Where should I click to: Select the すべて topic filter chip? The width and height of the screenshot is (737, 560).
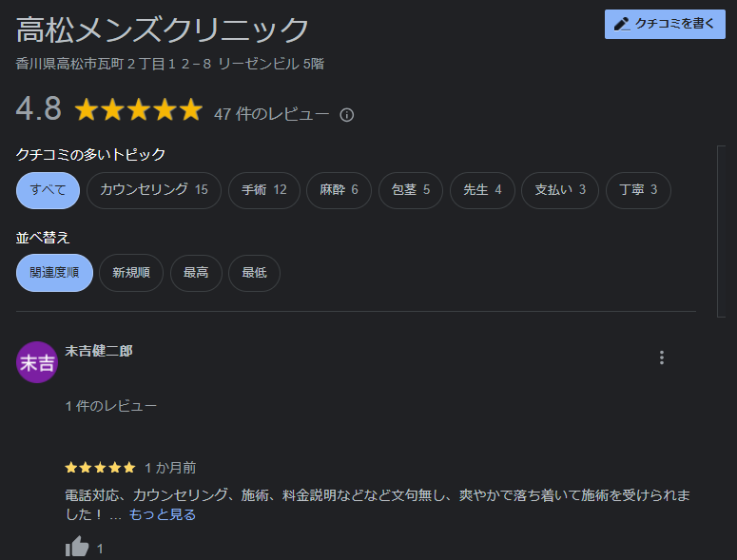click(48, 190)
